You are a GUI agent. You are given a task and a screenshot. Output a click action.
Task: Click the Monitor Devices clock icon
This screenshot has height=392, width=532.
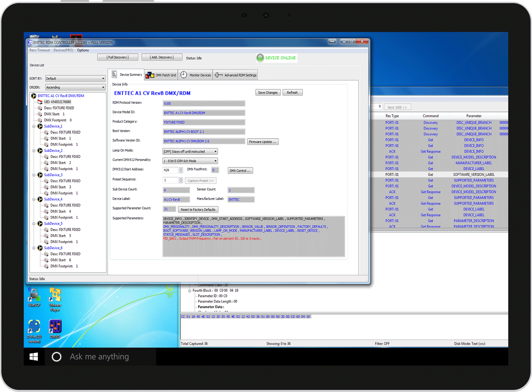pos(184,75)
